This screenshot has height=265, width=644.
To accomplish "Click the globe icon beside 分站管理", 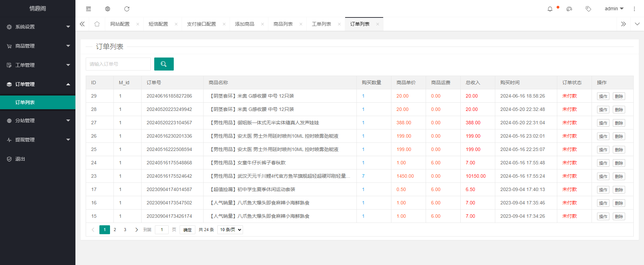I will pos(9,121).
